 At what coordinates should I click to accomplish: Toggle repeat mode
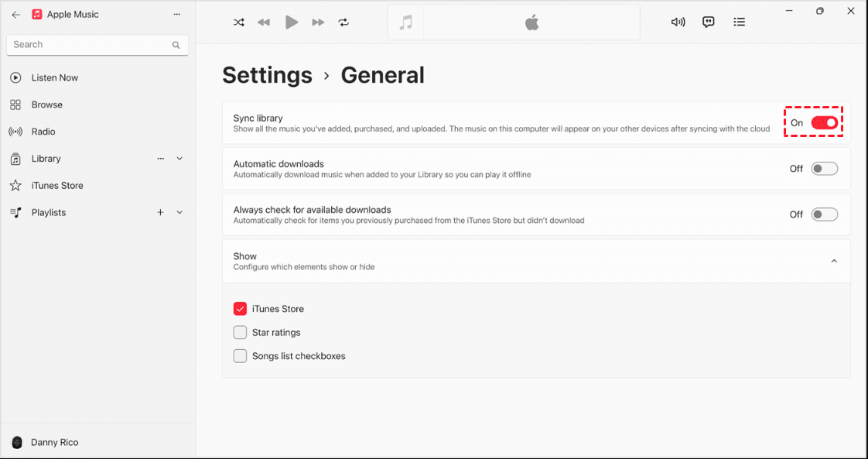(343, 22)
